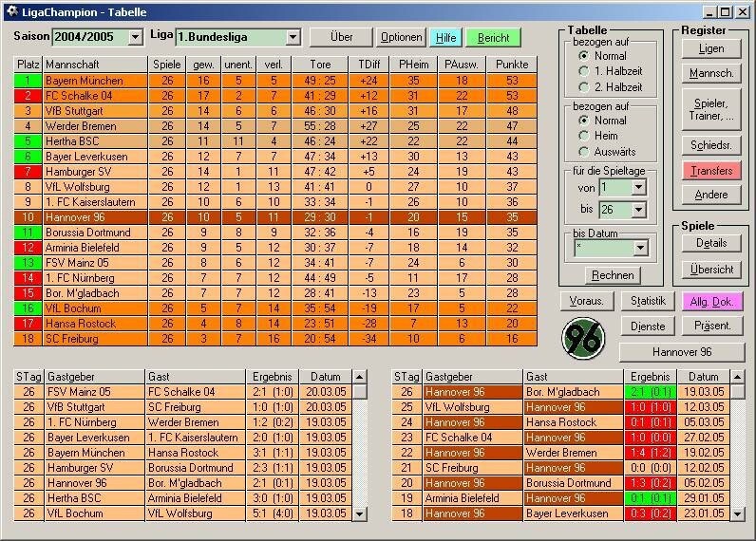Open the red Transfers register
This screenshot has width=756, height=541.
click(711, 171)
